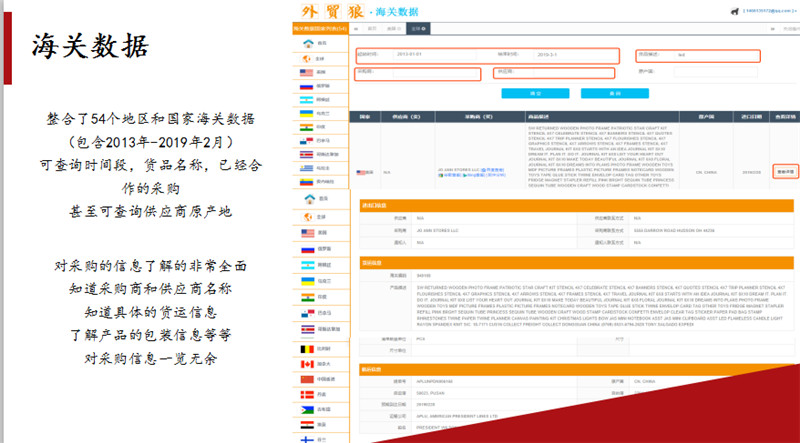Choose the India flag in the sidebar beside the search form
800x443 pixels.
click(306, 127)
